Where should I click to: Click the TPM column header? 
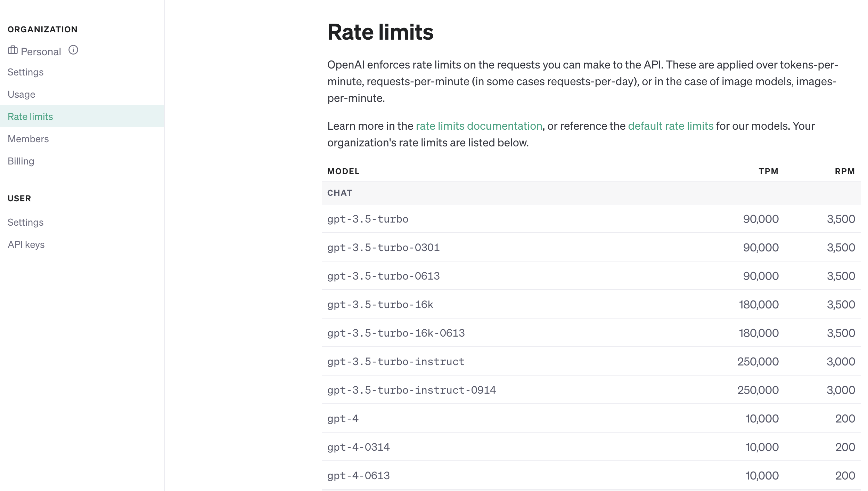768,171
